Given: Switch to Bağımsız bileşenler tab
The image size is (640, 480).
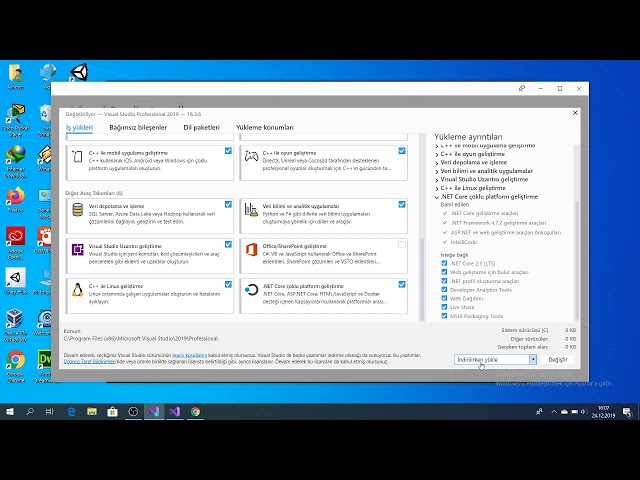Looking at the screenshot, I should (138, 127).
